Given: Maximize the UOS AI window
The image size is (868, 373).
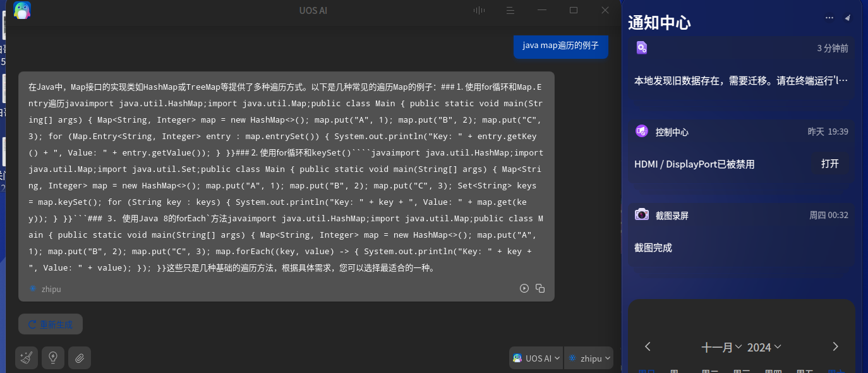Looking at the screenshot, I should click(x=574, y=10).
